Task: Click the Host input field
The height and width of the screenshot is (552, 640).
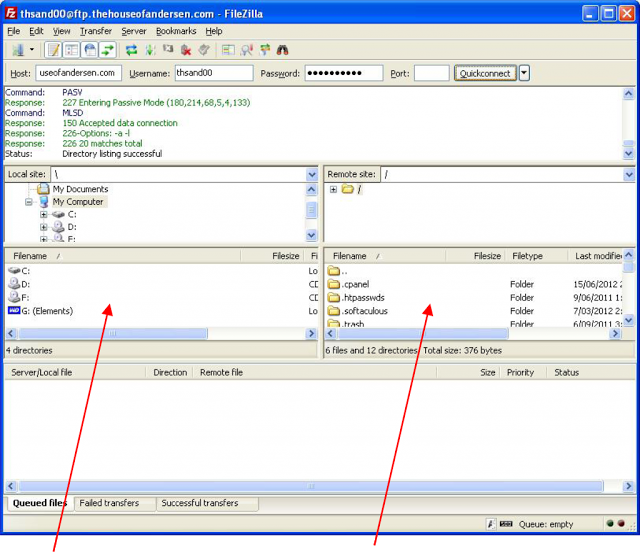Action: coord(78,73)
